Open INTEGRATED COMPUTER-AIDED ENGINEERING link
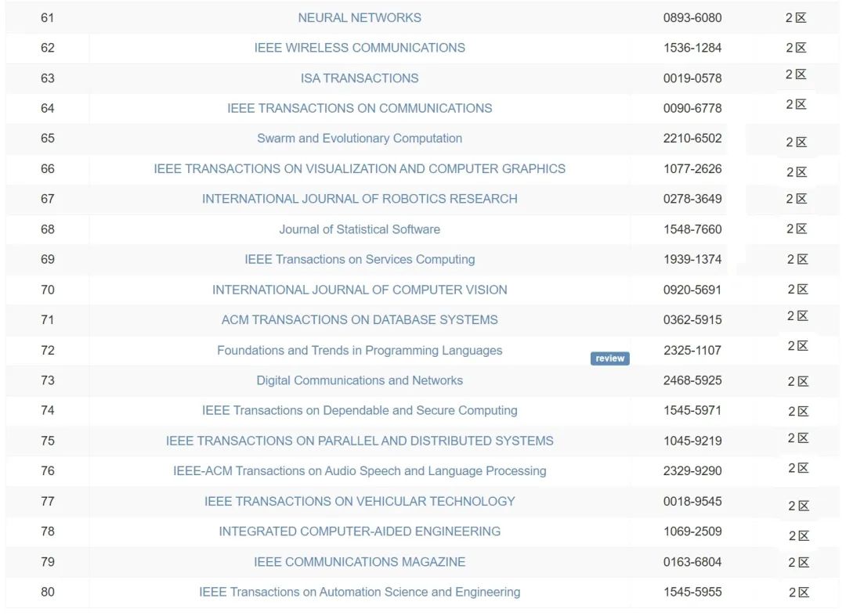The height and width of the screenshot is (616, 846). coord(360,531)
